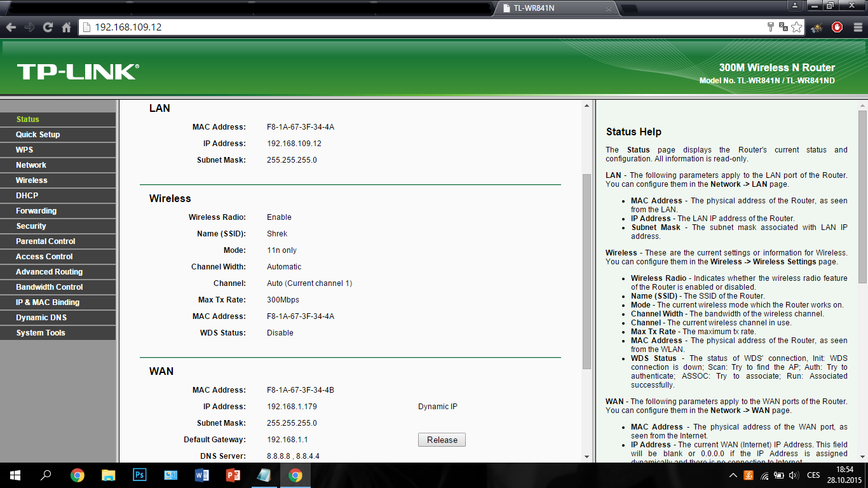This screenshot has width=868, height=488.
Task: Select DHCP in the sidebar
Action: tap(58, 196)
